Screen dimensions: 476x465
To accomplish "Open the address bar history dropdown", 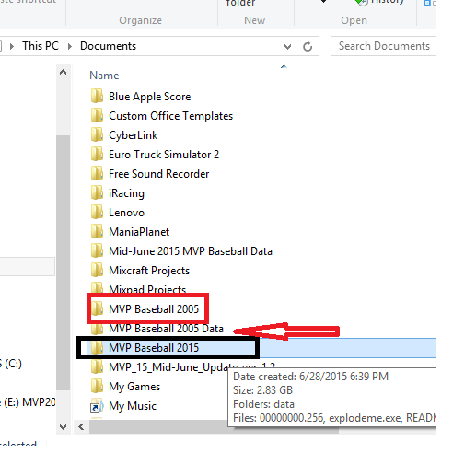I will point(287,47).
